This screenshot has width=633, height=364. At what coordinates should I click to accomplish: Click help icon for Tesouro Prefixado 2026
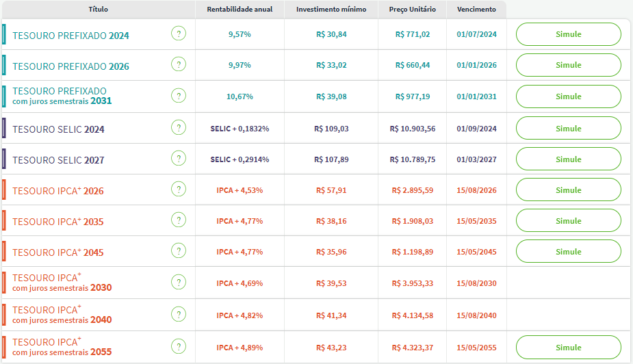(179, 64)
